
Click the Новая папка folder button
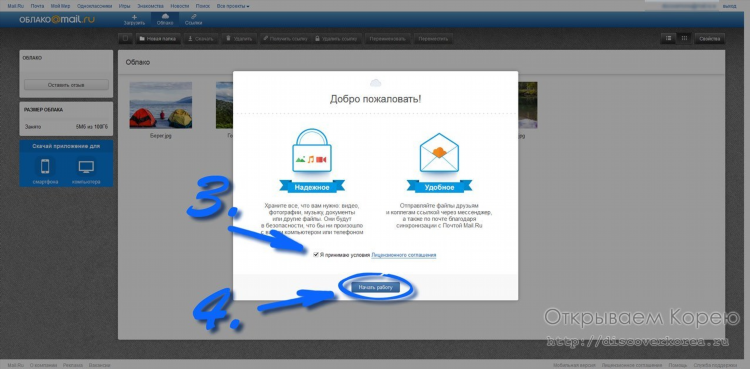point(158,39)
